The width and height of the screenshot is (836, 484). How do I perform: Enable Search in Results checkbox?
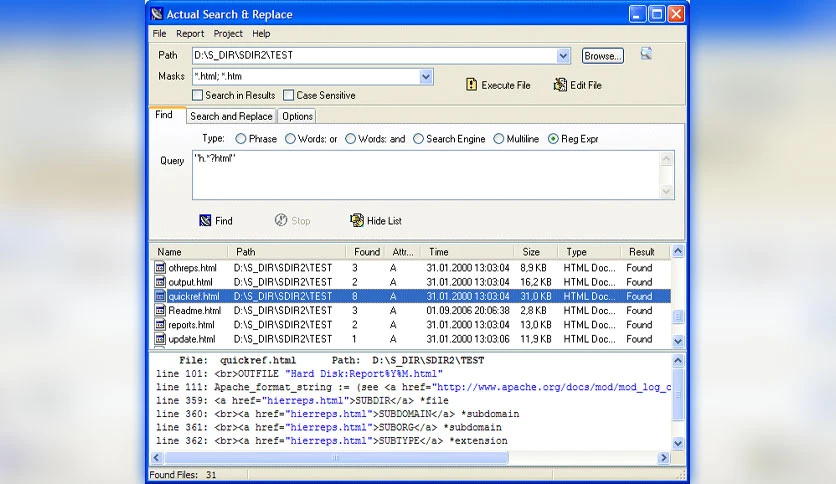click(198, 95)
